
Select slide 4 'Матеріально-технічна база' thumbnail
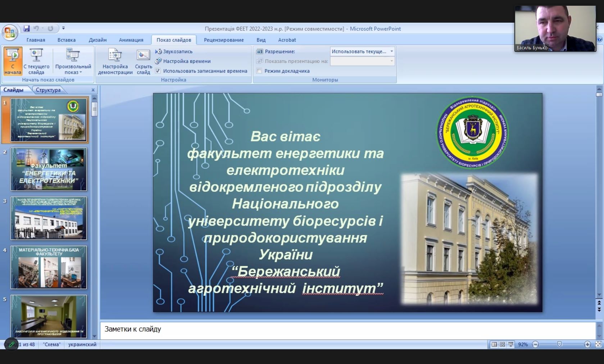coord(49,267)
